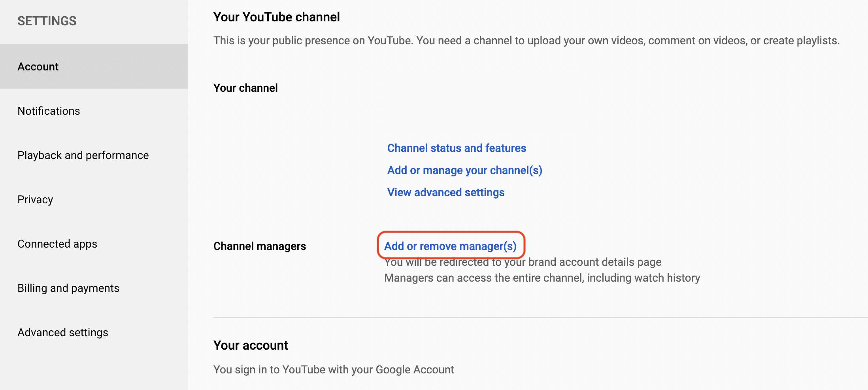Click the Your YouTube channel heading
868x390 pixels.
(276, 17)
